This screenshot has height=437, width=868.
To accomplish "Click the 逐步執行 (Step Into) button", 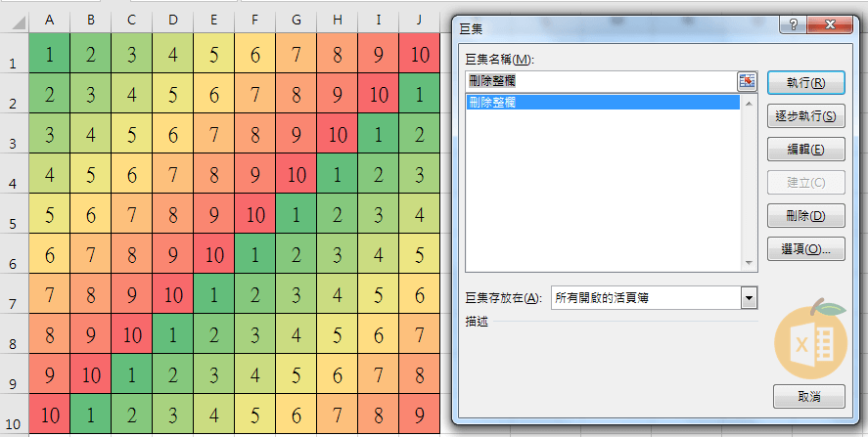I will tap(807, 116).
